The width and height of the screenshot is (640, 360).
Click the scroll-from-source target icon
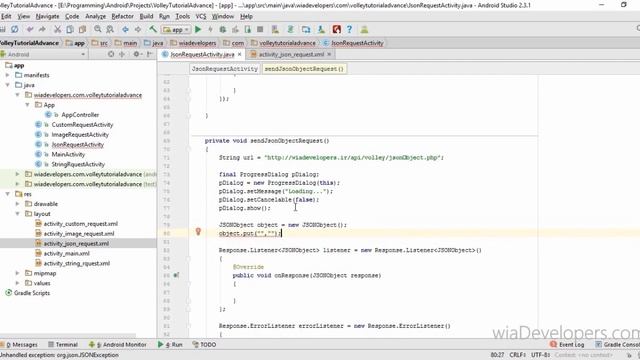click(x=111, y=54)
